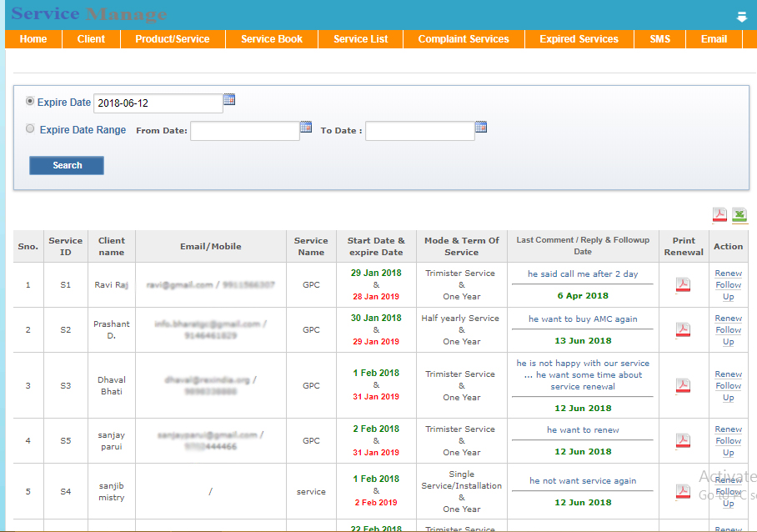Open the To Date calendar picker
The width and height of the screenshot is (757, 532).
pyautogui.click(x=481, y=128)
